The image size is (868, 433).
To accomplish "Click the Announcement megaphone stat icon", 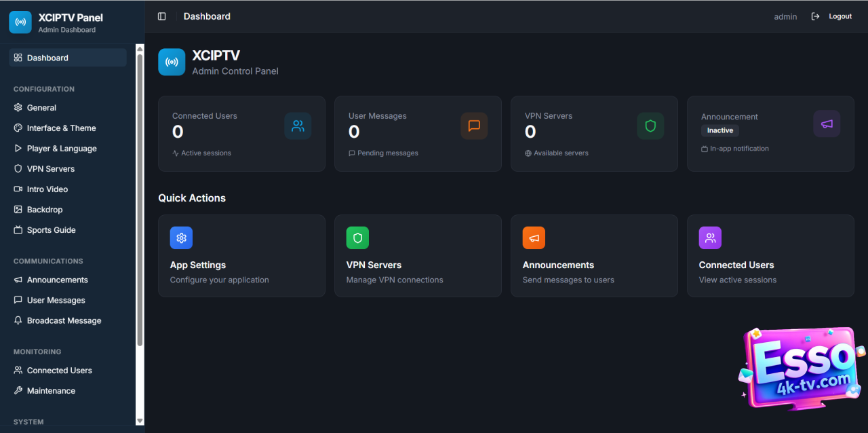I will (827, 124).
